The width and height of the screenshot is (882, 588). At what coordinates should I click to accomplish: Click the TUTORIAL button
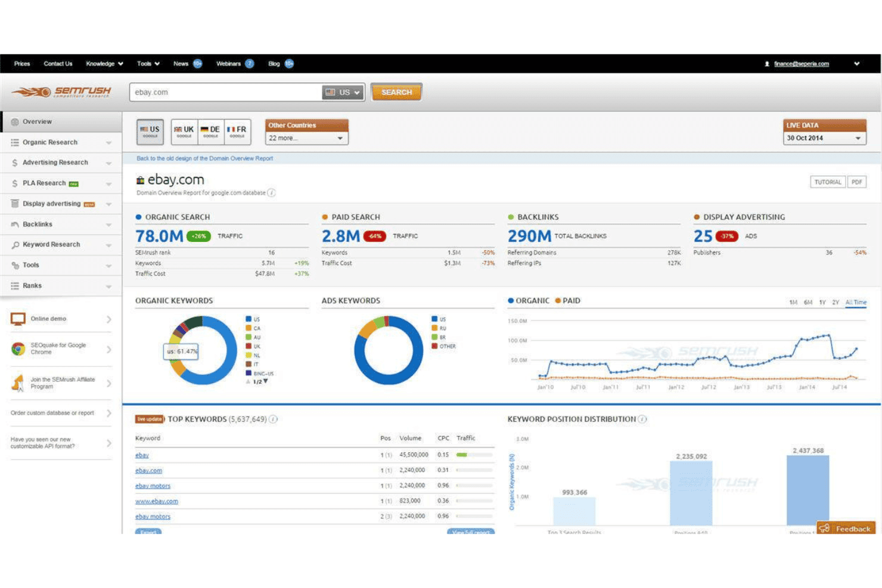click(828, 182)
